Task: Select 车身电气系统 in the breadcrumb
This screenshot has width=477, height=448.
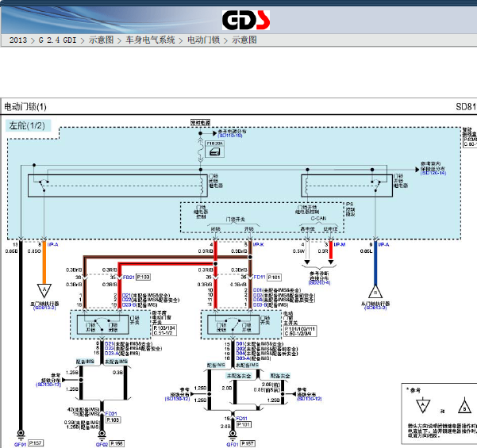Action: (150, 40)
